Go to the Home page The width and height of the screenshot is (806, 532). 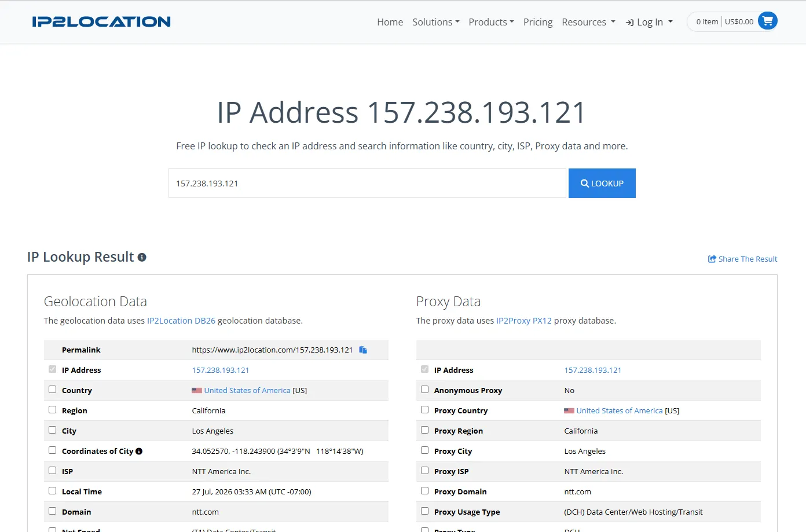tap(390, 22)
